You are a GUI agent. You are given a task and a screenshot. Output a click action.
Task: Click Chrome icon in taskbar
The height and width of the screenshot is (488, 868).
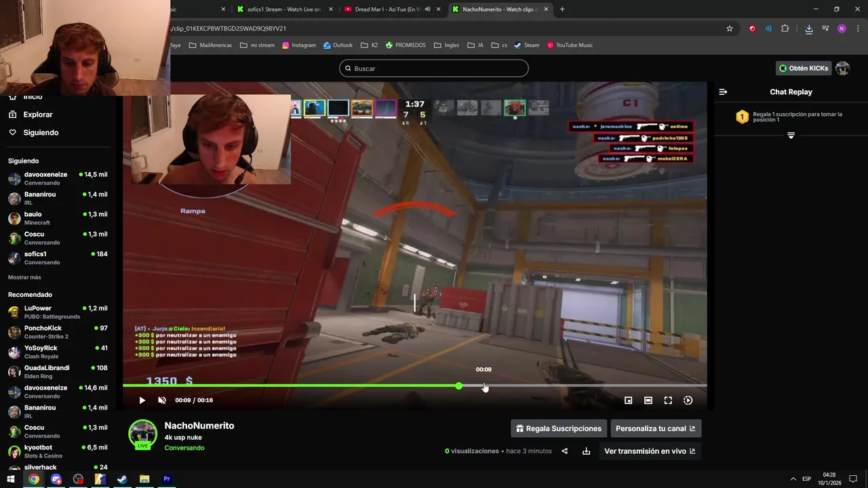click(x=33, y=479)
